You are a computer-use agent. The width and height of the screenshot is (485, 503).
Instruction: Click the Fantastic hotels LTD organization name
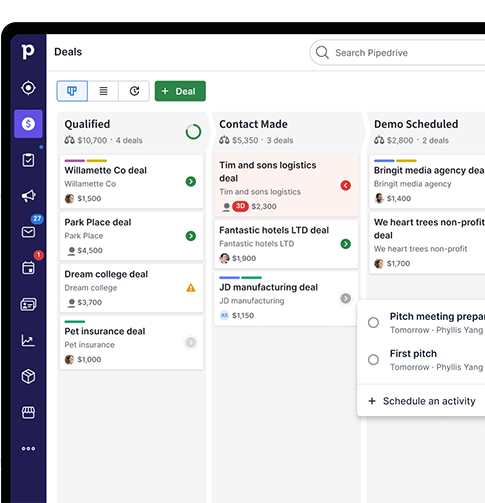[257, 244]
